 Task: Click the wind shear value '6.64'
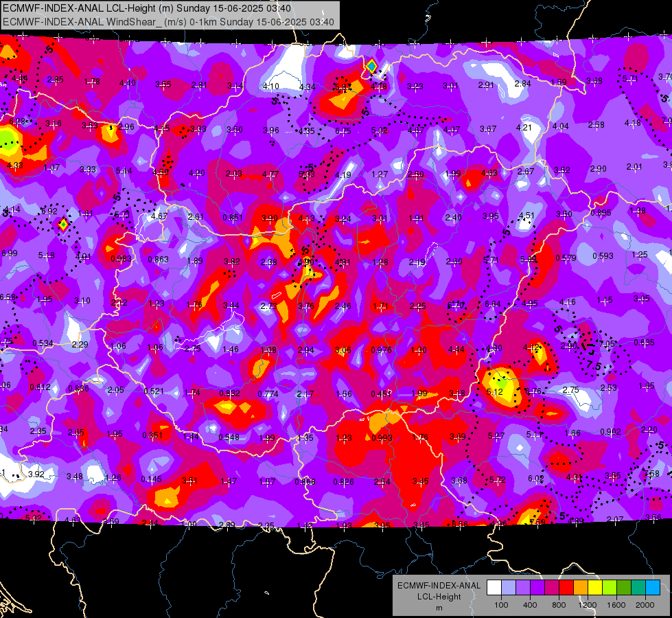[x=493, y=304]
